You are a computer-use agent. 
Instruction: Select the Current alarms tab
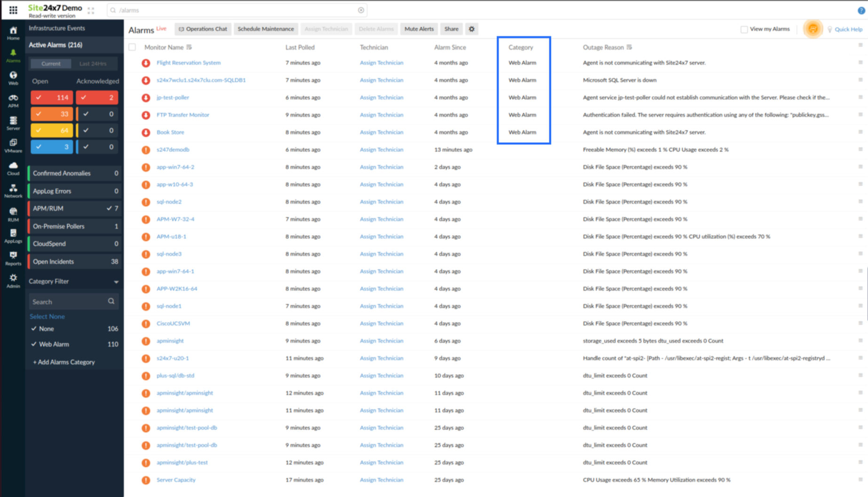[51, 63]
